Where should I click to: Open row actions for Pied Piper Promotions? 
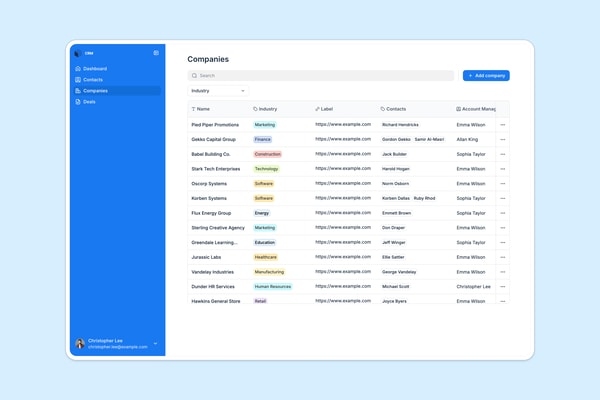pos(502,125)
